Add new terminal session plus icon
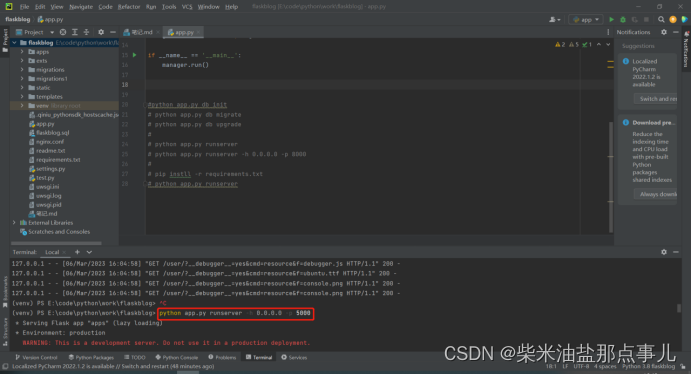The width and height of the screenshot is (692, 374). point(77,252)
